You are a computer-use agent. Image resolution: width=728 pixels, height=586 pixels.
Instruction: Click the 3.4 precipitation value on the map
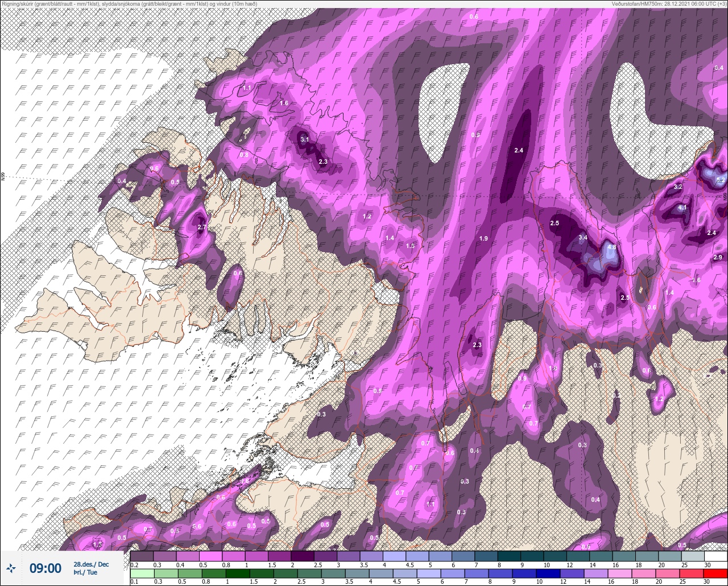[582, 237]
